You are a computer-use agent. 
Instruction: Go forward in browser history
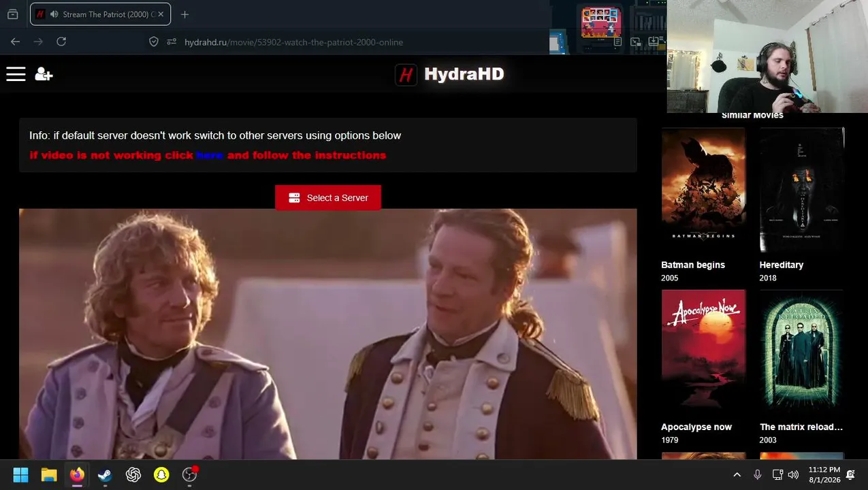click(x=38, y=42)
